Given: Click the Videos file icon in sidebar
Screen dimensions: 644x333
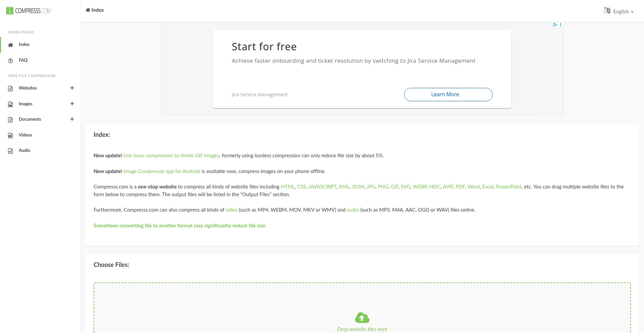Looking at the screenshot, I should point(10,135).
